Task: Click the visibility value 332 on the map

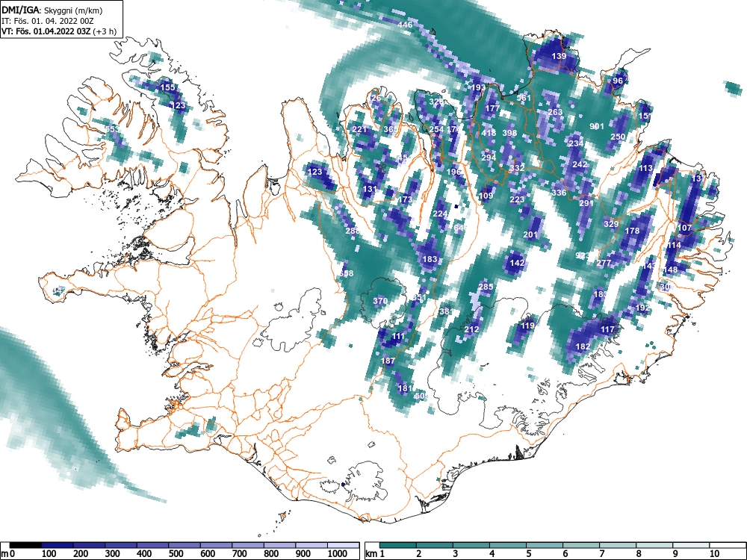Action: click(x=517, y=168)
